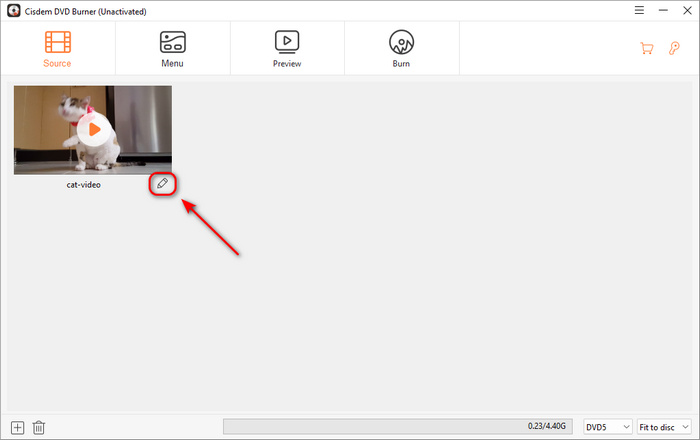Click the 0.23/4.40G capacity text
Viewport: 700px width, 440px height.
[546, 426]
